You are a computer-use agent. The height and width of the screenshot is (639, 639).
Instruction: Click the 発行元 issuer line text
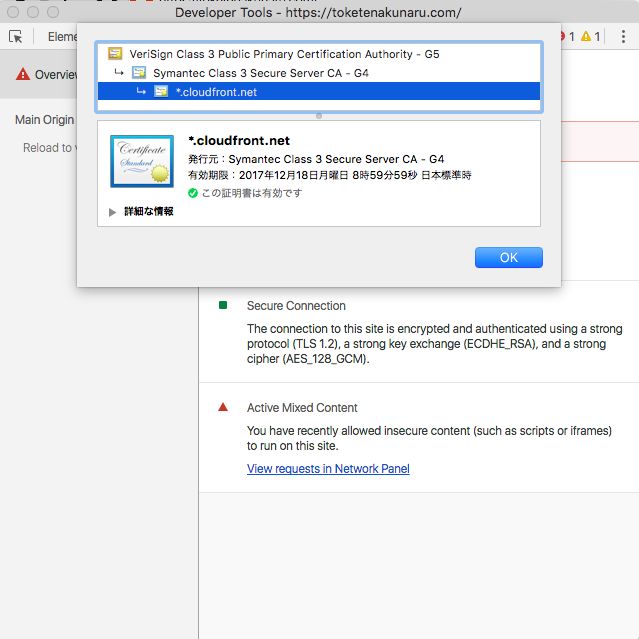[316, 159]
